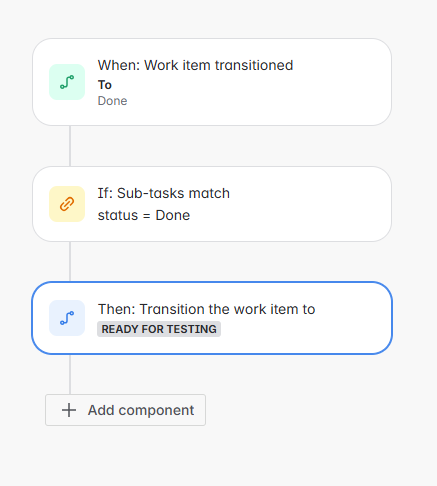Click the READY FOR TESTING status lozenge

[x=159, y=329]
